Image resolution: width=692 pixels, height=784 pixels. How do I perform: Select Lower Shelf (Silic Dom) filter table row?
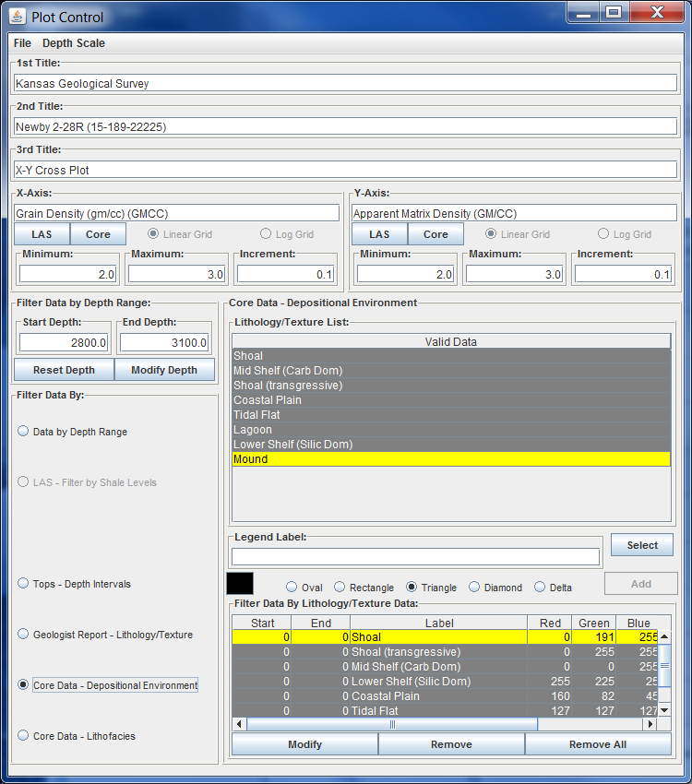point(445,681)
